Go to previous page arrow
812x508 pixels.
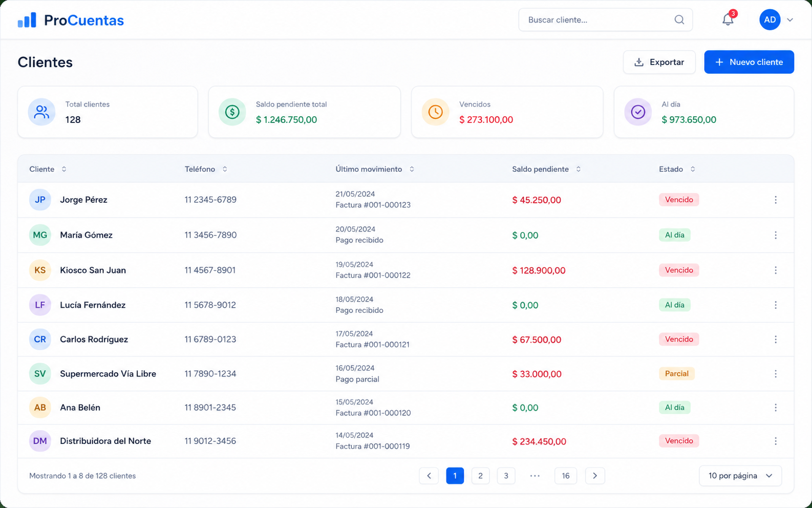[429, 476]
